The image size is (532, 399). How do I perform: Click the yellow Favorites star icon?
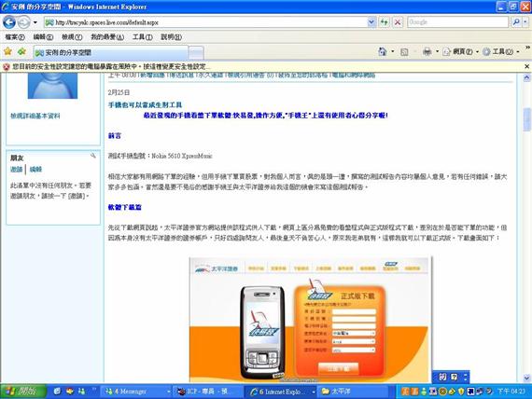7,51
